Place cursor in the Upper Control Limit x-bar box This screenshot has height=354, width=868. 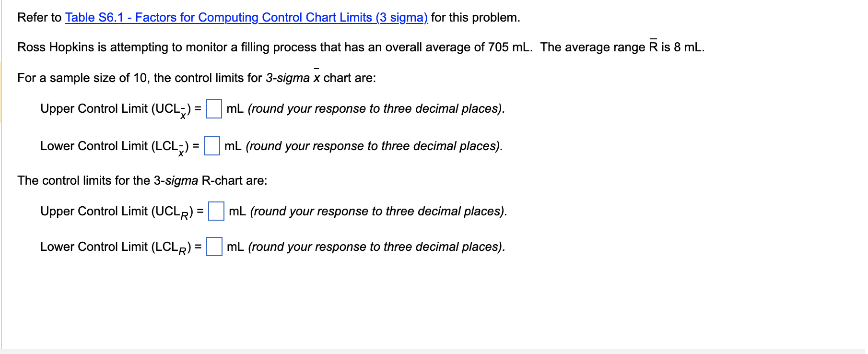pyautogui.click(x=213, y=108)
